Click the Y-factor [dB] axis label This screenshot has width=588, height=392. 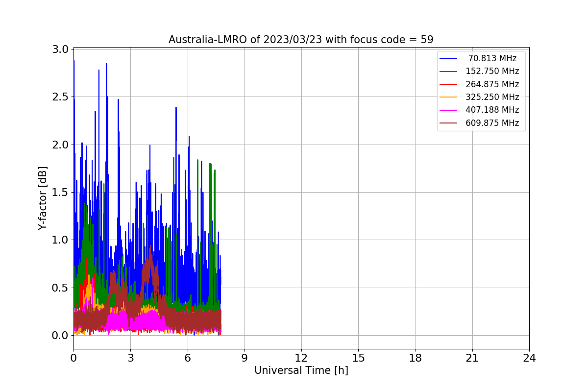tap(43, 198)
